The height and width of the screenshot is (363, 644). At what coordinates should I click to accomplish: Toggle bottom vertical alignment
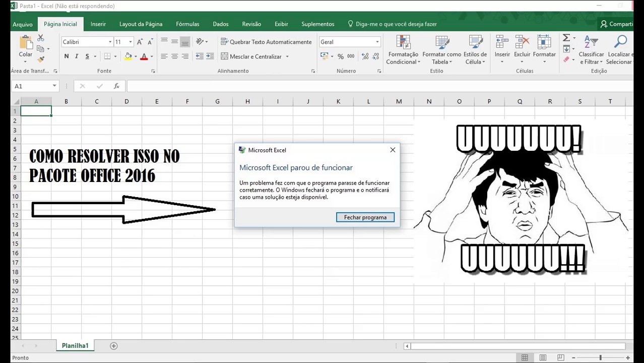185,41
